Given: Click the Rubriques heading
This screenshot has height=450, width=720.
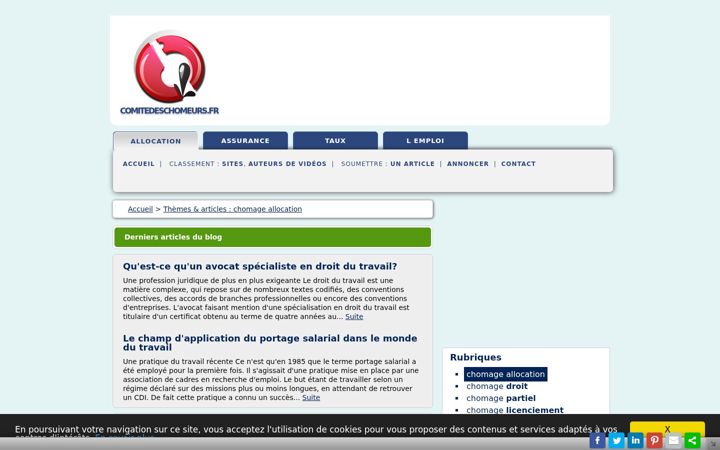Looking at the screenshot, I should pyautogui.click(x=476, y=357).
